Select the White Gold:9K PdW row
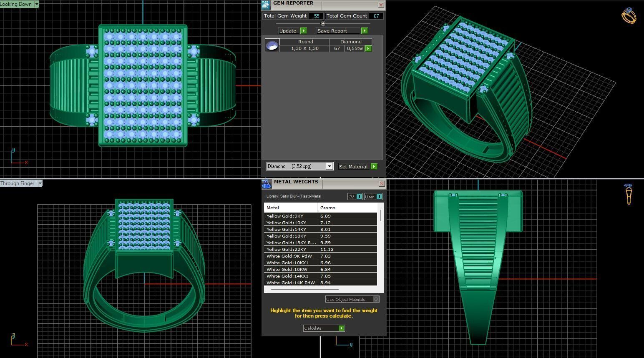 pyautogui.click(x=320, y=256)
